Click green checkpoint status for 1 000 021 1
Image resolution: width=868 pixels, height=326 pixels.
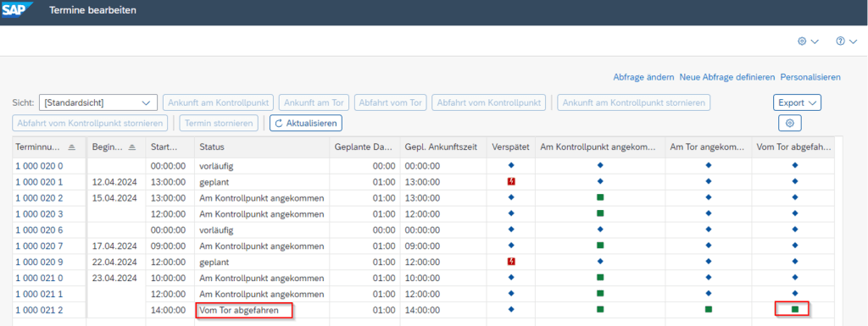point(600,293)
